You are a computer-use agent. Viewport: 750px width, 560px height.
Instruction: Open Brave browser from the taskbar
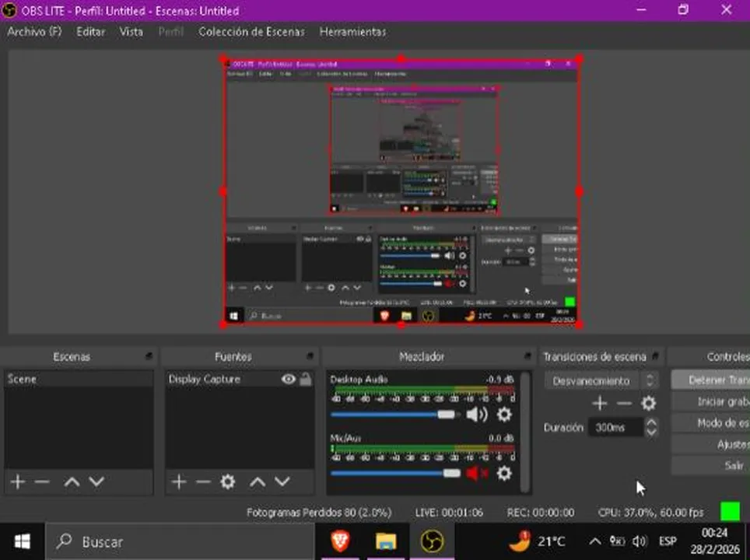(340, 541)
